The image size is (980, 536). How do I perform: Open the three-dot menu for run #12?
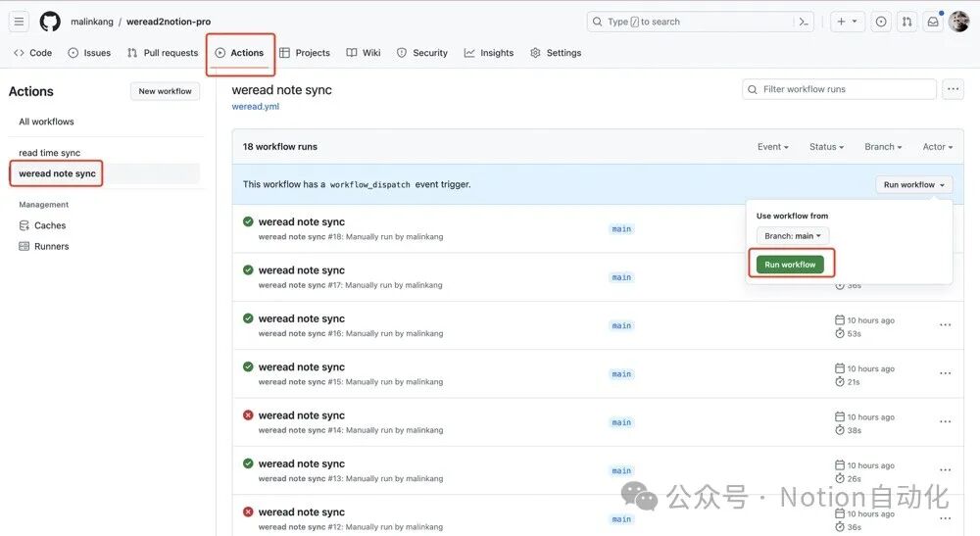945,518
